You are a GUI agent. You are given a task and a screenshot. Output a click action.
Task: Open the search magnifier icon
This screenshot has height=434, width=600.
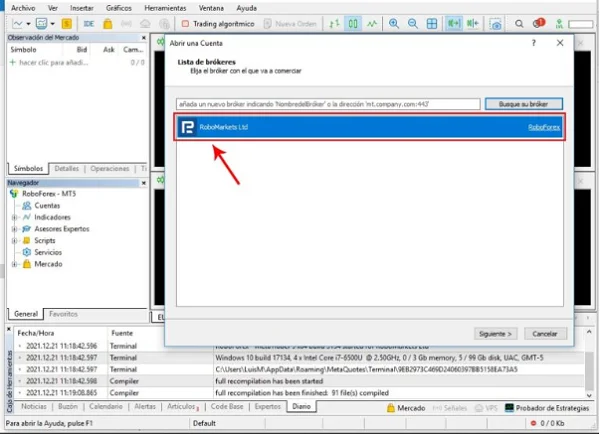(519, 24)
